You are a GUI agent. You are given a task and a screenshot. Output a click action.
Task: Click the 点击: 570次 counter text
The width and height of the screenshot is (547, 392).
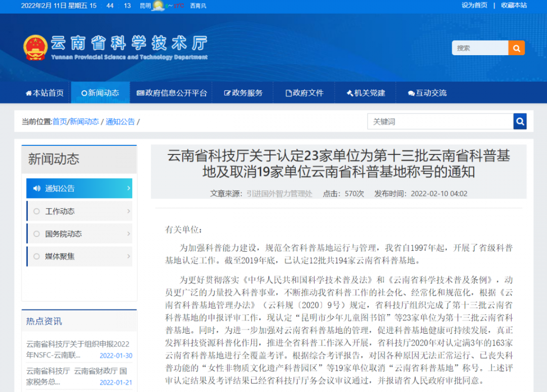coord(343,194)
